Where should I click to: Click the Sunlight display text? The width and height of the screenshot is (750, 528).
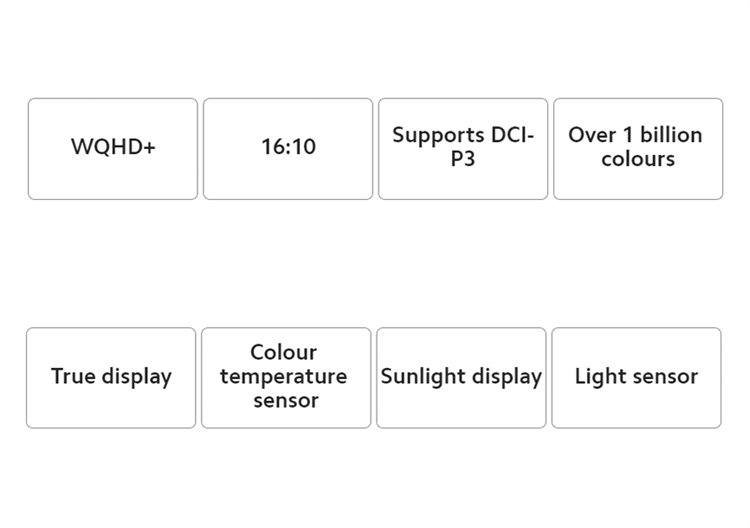461,377
